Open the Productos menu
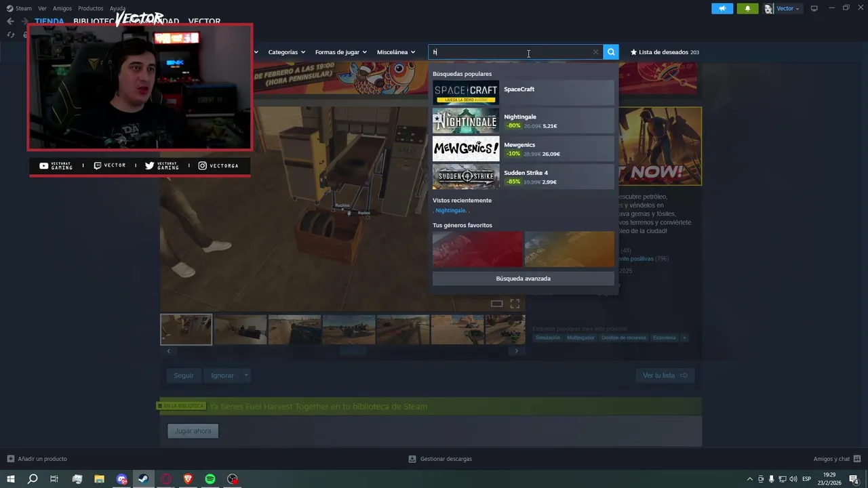 [x=91, y=8]
